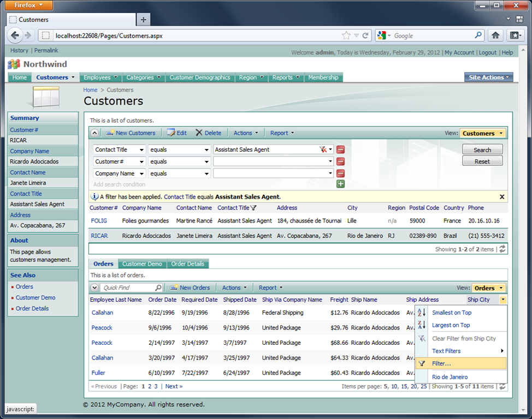
Task: Go to page 2 of orders
Action: click(x=150, y=386)
